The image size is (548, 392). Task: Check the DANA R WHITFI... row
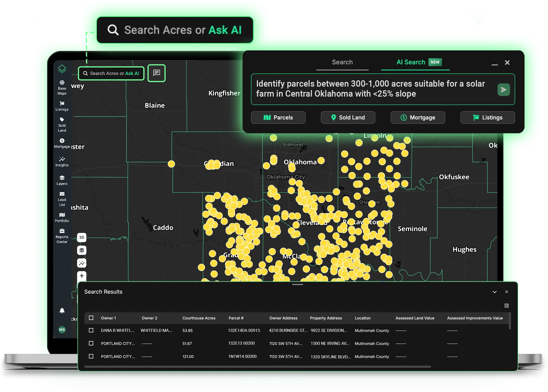tap(91, 330)
